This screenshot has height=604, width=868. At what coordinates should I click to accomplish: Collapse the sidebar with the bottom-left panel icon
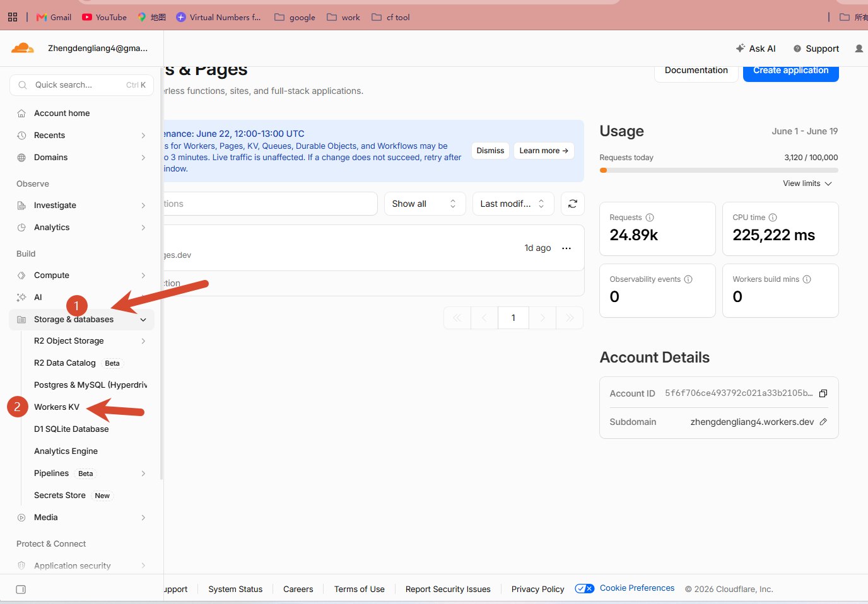pyautogui.click(x=21, y=589)
